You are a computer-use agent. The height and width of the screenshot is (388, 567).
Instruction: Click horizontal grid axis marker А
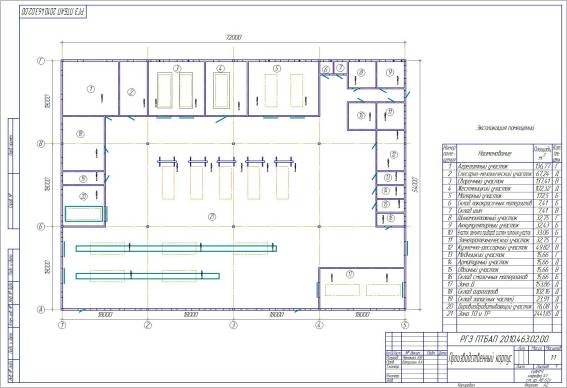click(41, 310)
